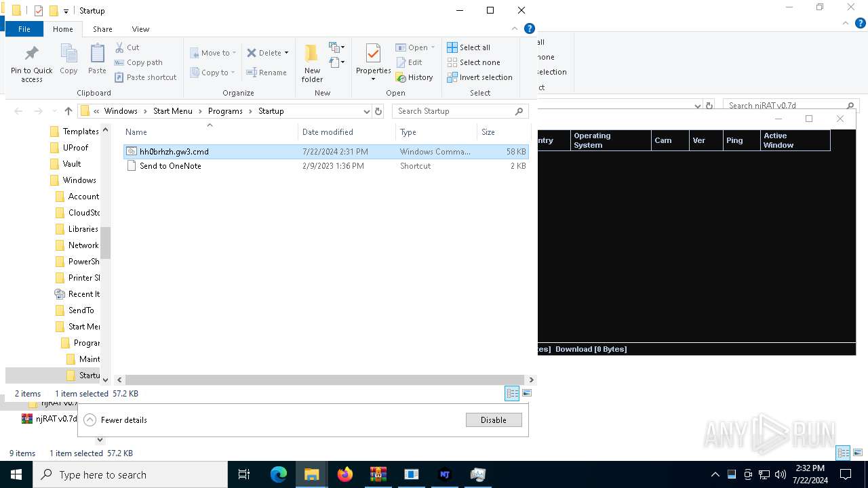Image resolution: width=868 pixels, height=488 pixels.
Task: Create a New folder
Action: 312,62
